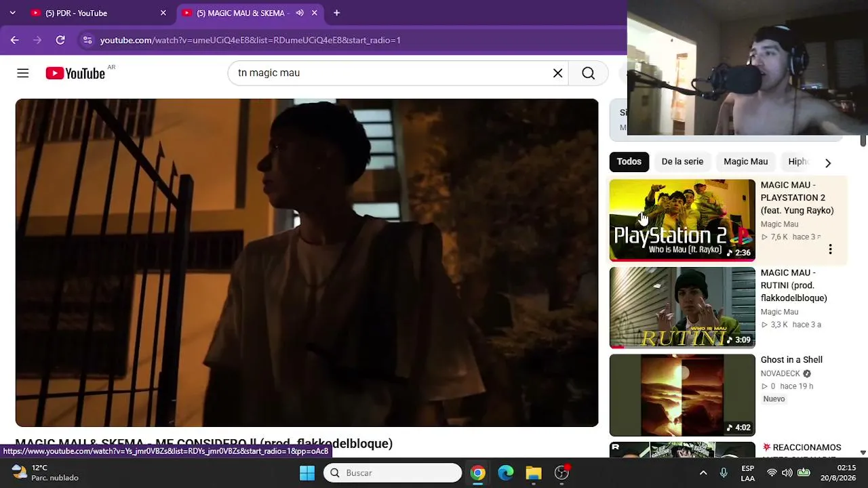Viewport: 868px width, 488px height.
Task: Visit Magic Mau channel under RUTINI
Action: 779,312
